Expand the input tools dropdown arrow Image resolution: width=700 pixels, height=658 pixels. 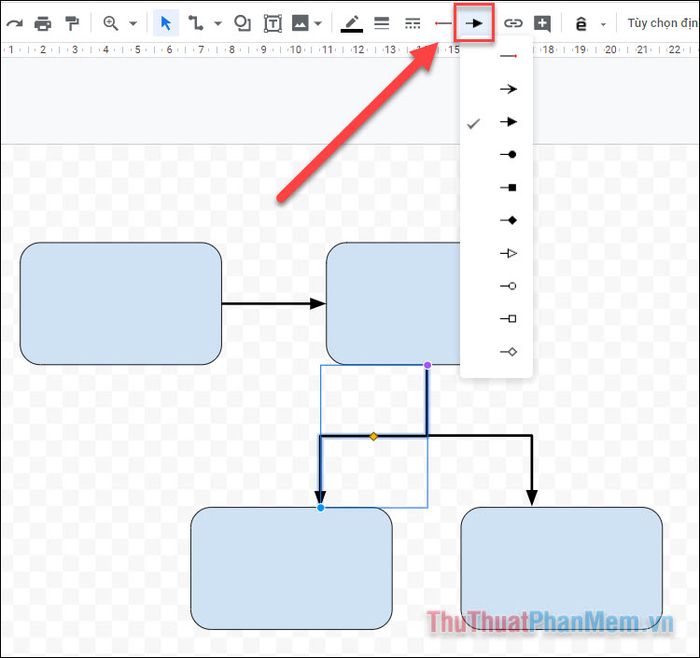[x=603, y=25]
